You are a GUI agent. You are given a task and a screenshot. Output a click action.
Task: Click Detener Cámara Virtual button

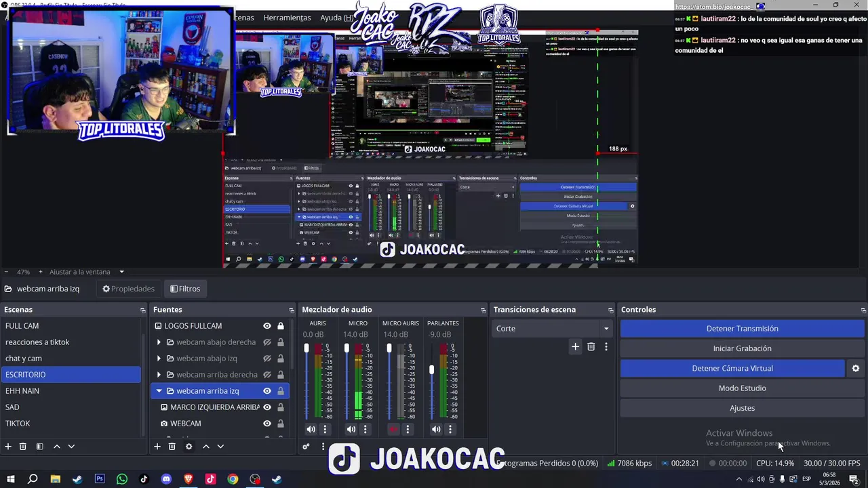(732, 369)
